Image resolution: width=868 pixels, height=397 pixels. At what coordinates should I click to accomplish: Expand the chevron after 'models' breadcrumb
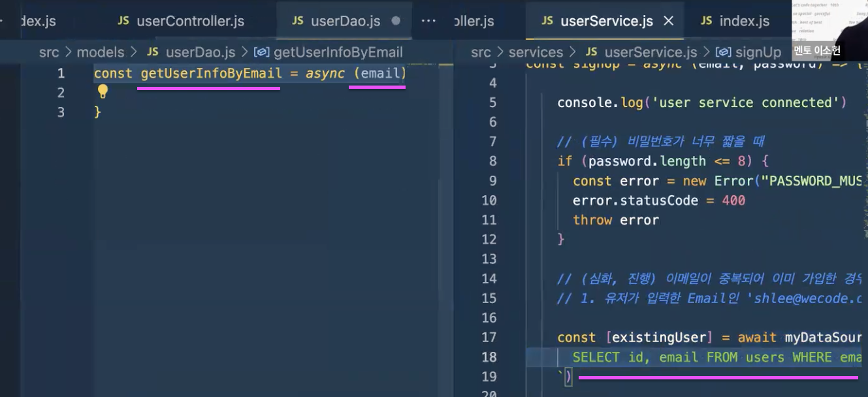[x=134, y=52]
